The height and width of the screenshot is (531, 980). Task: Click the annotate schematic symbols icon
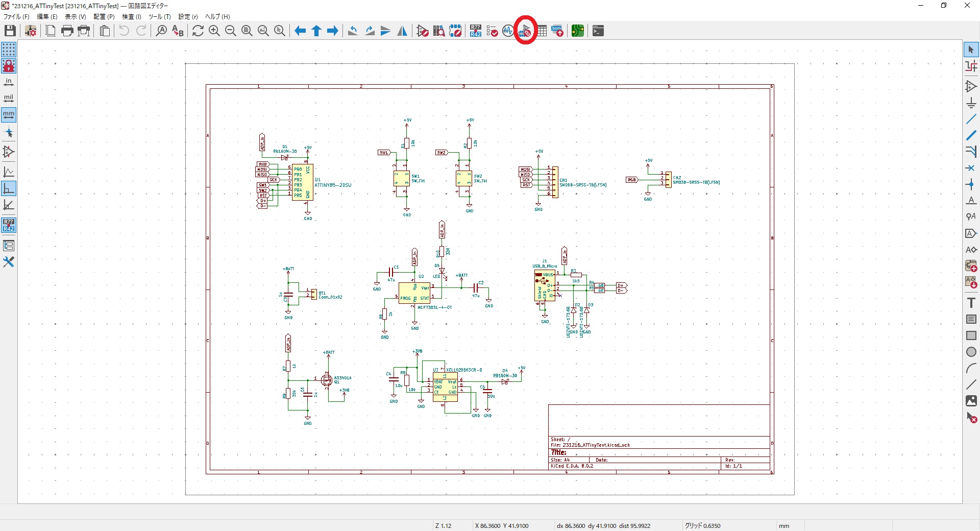click(476, 31)
